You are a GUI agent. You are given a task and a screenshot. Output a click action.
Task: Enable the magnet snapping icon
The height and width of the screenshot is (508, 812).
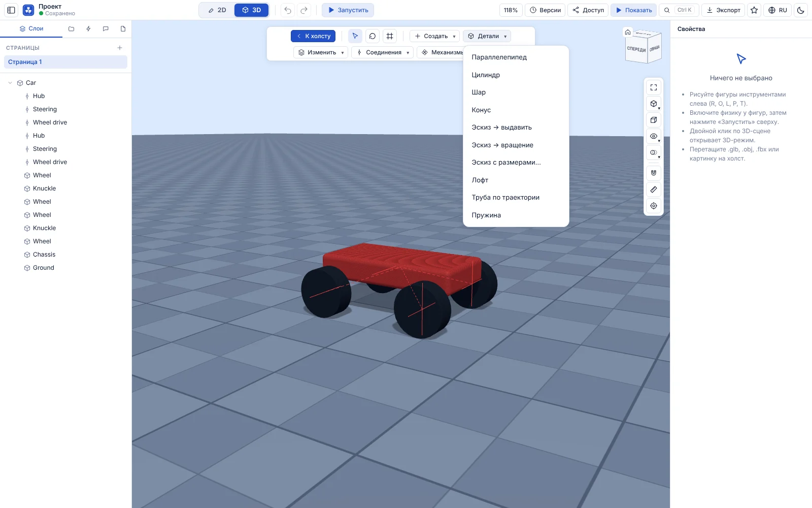click(x=654, y=173)
